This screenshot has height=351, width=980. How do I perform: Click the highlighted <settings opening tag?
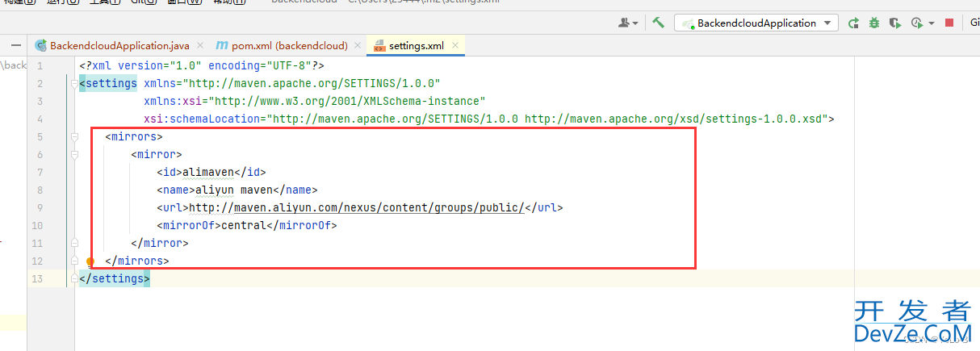click(x=107, y=83)
